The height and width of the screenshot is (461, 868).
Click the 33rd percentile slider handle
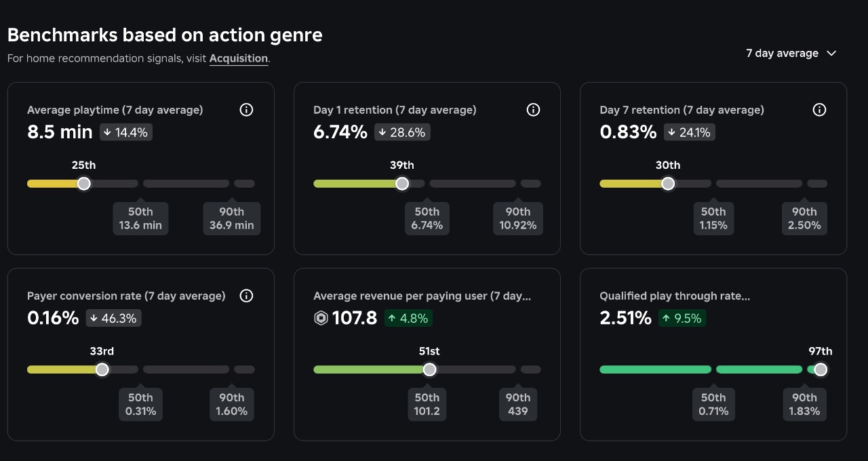click(102, 369)
